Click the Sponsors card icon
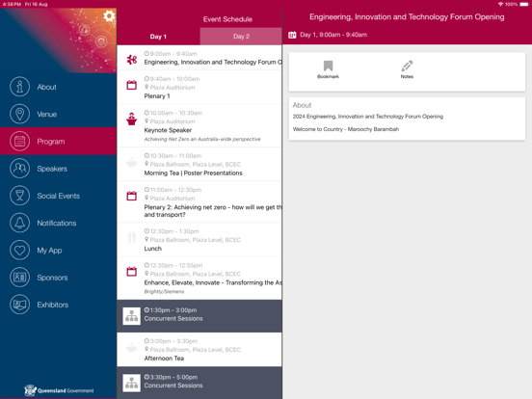 point(19,278)
